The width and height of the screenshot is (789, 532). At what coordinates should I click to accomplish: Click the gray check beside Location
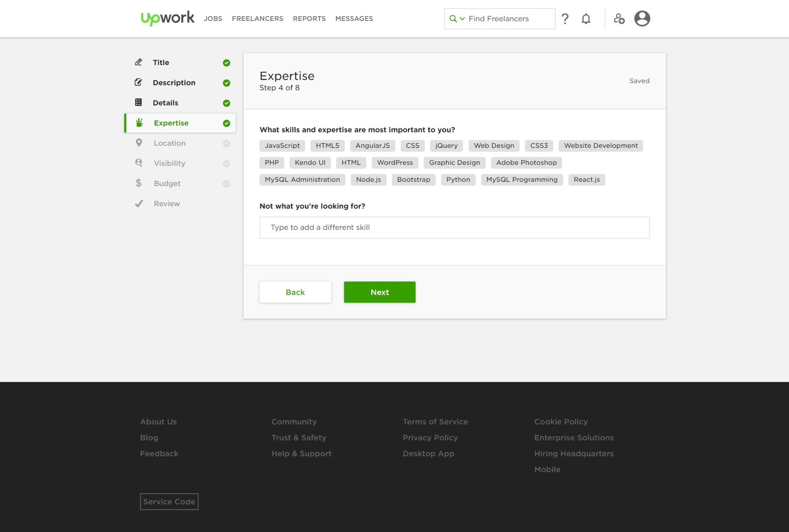pyautogui.click(x=227, y=143)
